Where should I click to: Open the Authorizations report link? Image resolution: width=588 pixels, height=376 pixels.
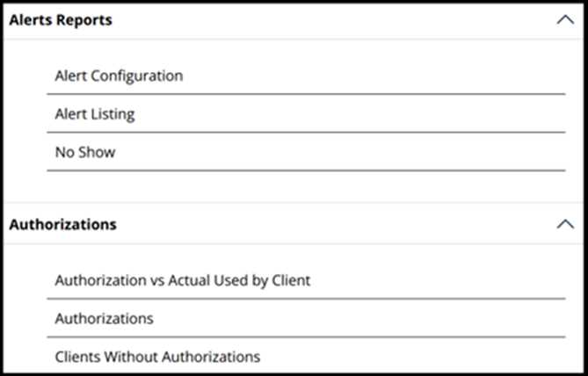click(306, 318)
